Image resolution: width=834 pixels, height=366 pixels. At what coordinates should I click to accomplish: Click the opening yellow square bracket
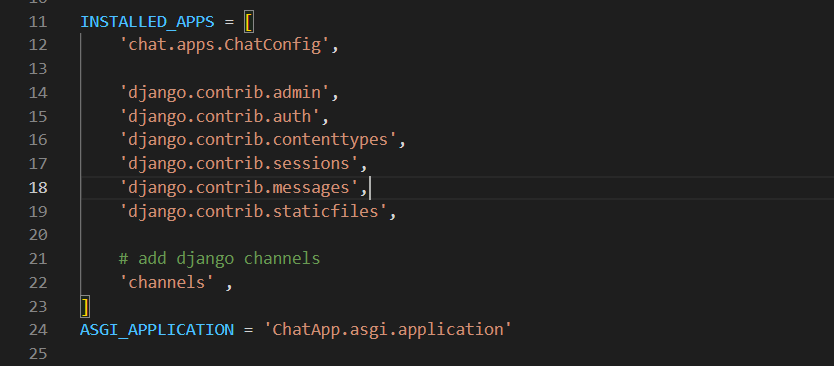tap(249, 22)
